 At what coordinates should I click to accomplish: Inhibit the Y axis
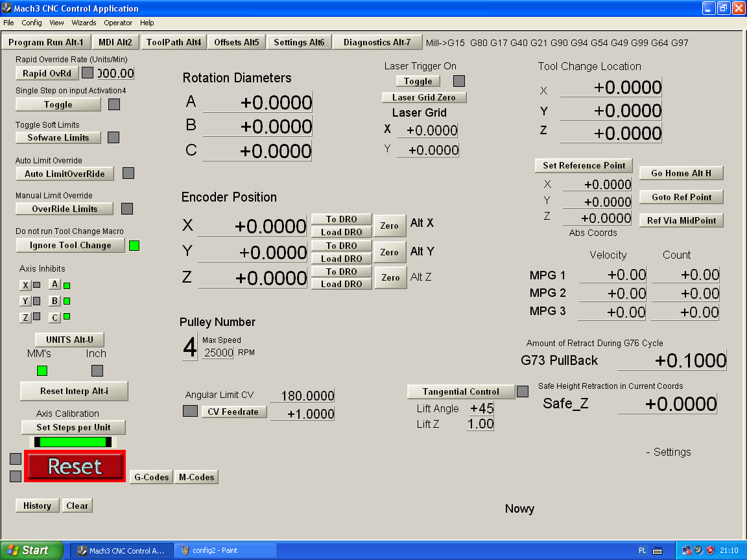click(25, 301)
